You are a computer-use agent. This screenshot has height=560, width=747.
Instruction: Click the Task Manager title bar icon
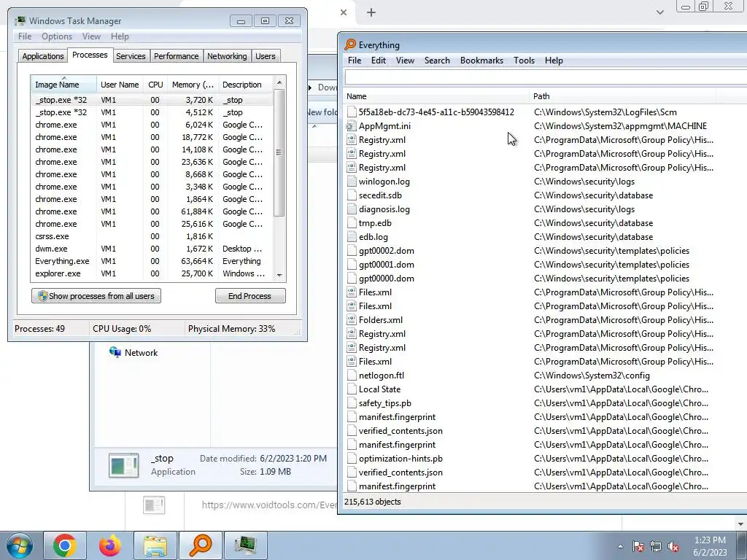click(x=20, y=21)
